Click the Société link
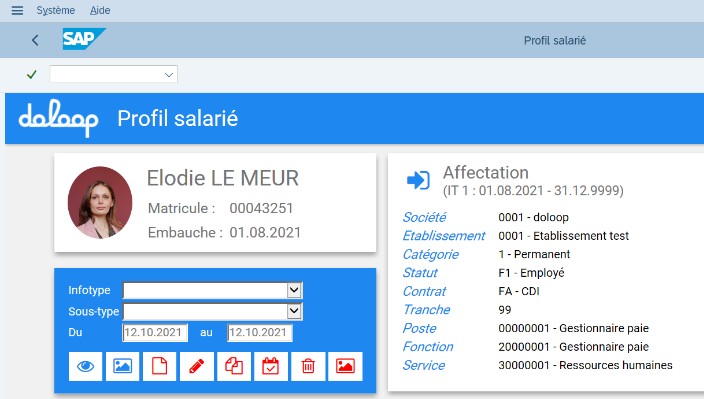The image size is (704, 399). pyautogui.click(x=424, y=217)
